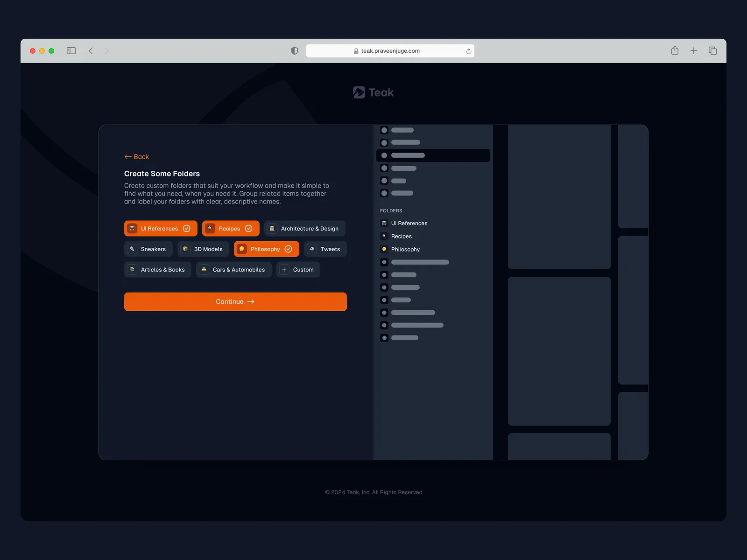Click the privacy shield icon

(x=295, y=51)
